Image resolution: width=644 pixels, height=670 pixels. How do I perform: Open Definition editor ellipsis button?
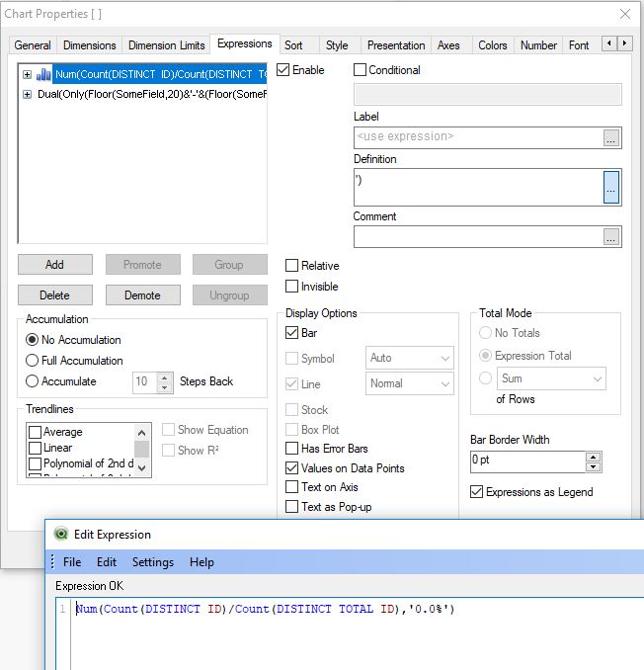click(x=611, y=187)
